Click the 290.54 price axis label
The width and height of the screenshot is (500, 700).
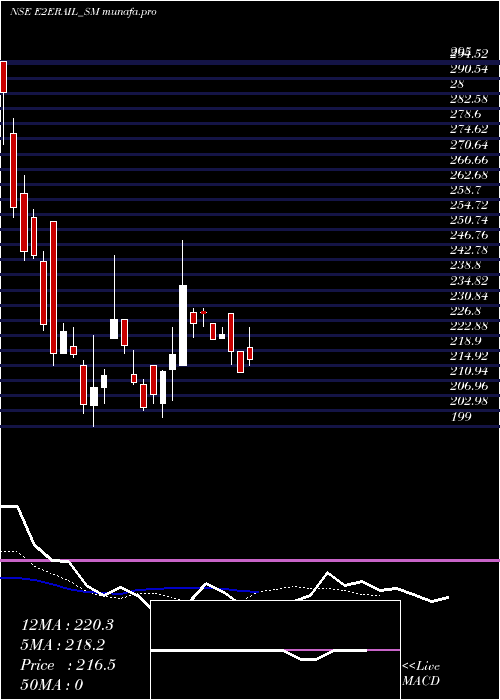click(x=469, y=69)
